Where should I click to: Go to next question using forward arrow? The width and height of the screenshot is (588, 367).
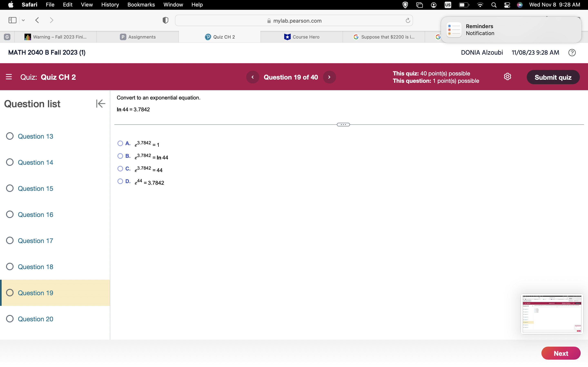329,77
